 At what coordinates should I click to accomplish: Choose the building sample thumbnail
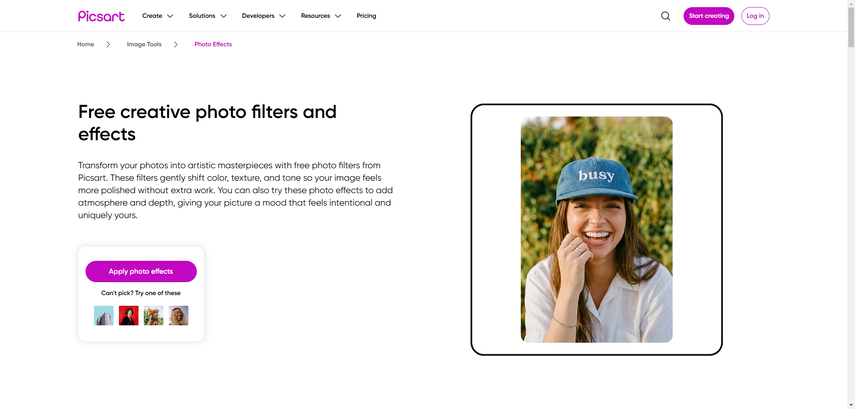coord(104,315)
